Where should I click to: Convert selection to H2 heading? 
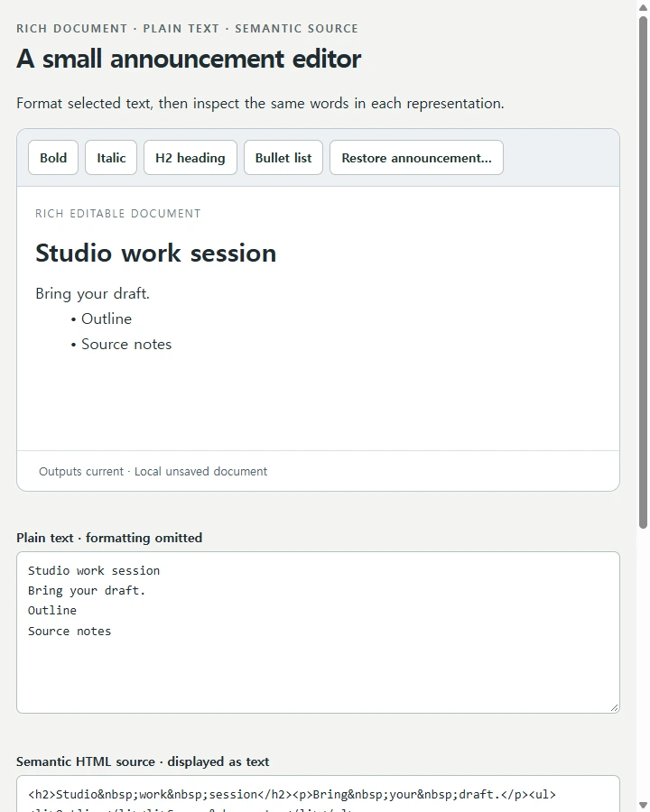190,157
